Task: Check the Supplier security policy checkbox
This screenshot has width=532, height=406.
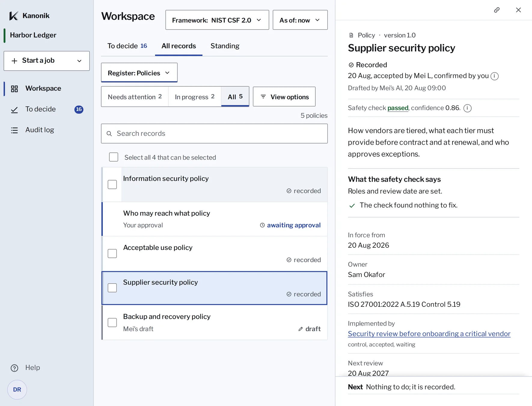Action: 112,288
